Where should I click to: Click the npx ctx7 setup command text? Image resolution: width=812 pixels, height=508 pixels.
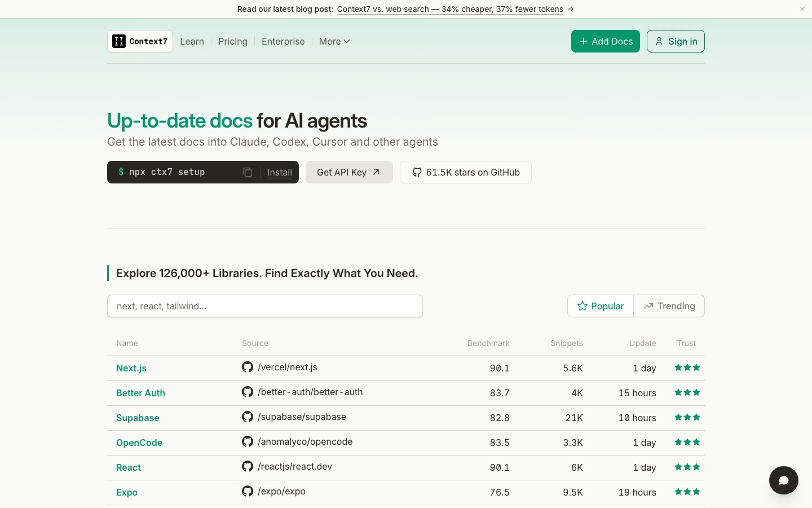(x=167, y=172)
